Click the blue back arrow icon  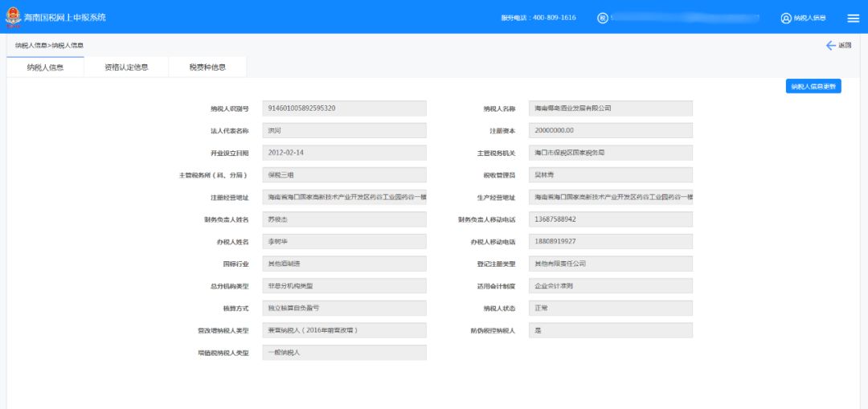pyautogui.click(x=830, y=45)
